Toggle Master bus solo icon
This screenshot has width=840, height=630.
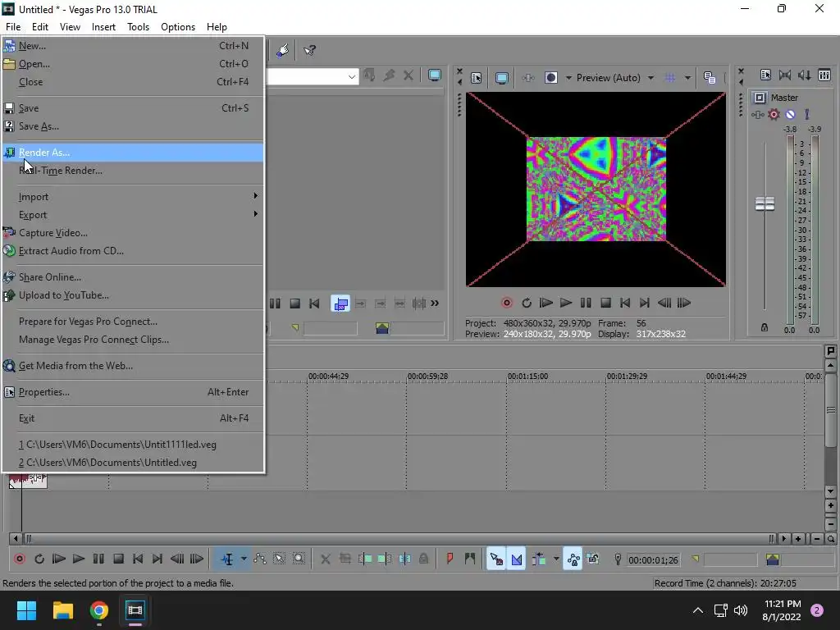pyautogui.click(x=807, y=115)
